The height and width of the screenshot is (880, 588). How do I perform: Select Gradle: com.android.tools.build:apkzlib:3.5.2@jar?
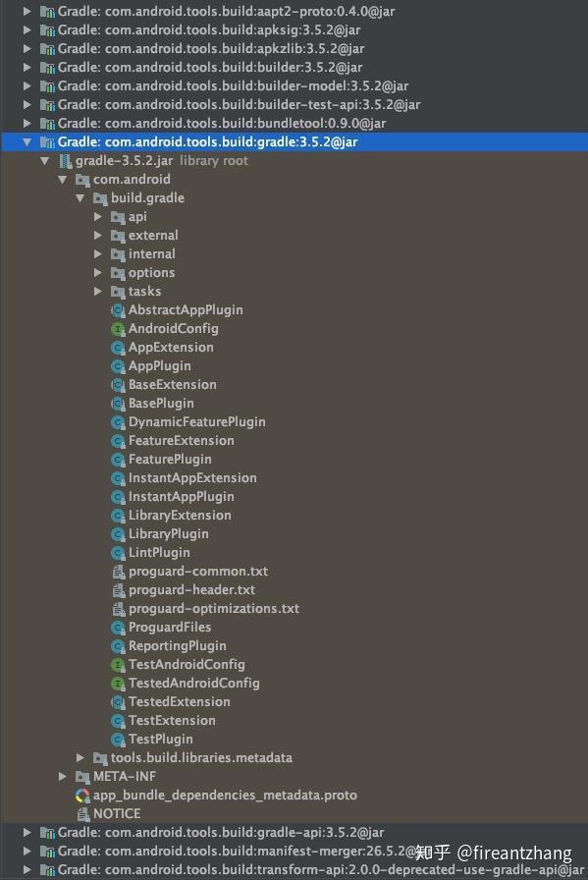point(294,49)
